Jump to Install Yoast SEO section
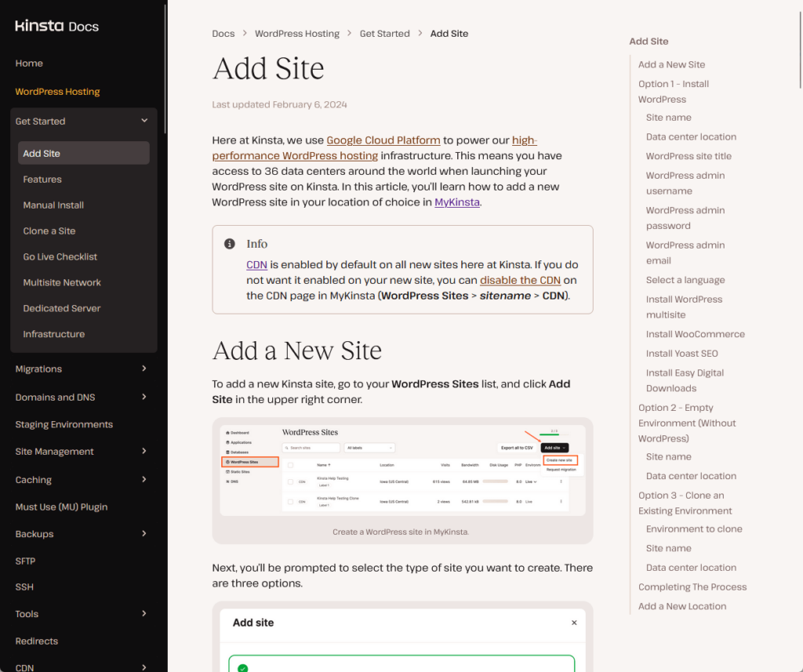The width and height of the screenshot is (803, 672). click(x=681, y=354)
